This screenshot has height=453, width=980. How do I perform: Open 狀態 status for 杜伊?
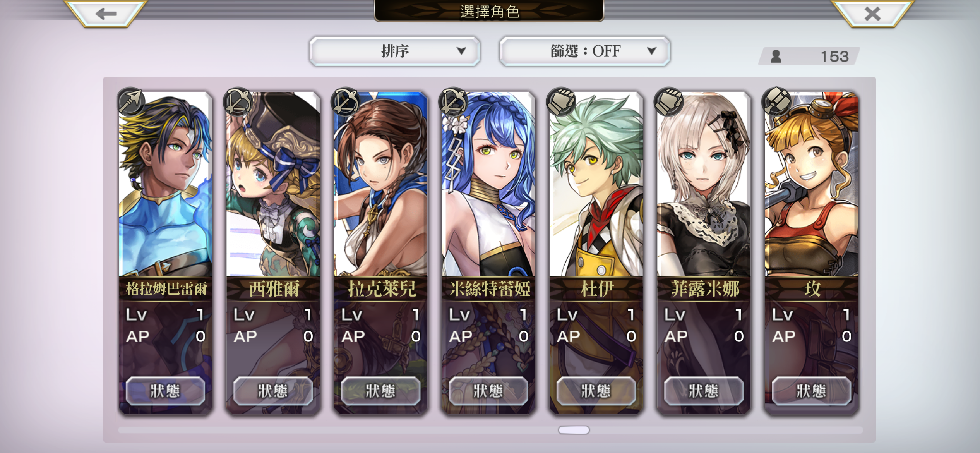click(x=596, y=391)
